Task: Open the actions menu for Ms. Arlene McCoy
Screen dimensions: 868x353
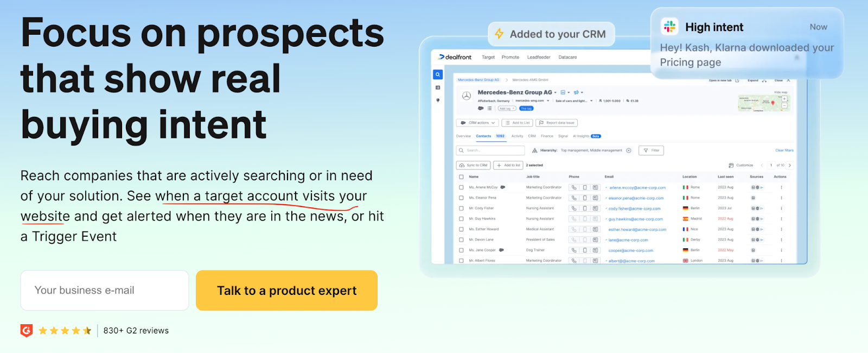Action: point(781,187)
